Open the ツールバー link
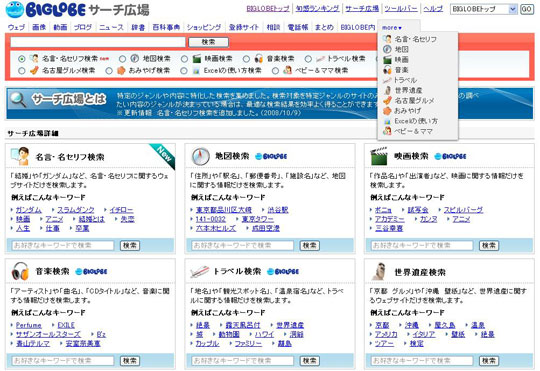This screenshot has height=371, width=540. [x=401, y=9]
